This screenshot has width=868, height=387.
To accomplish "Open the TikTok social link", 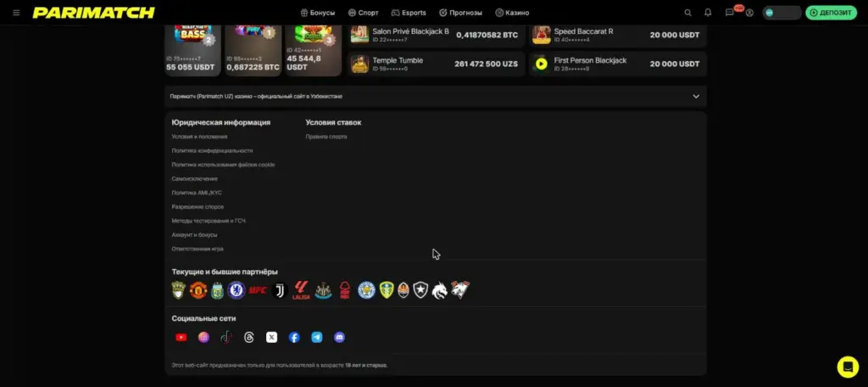I will [225, 337].
